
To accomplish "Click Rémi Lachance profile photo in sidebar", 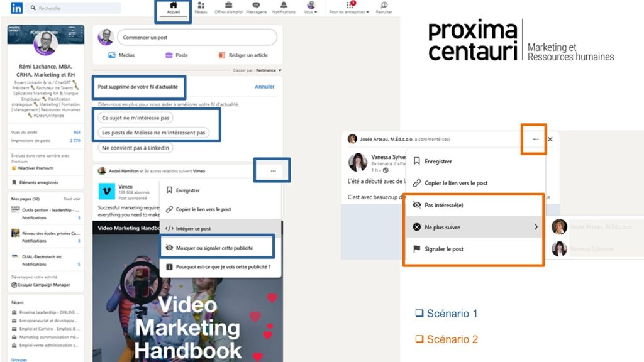I will [45, 43].
